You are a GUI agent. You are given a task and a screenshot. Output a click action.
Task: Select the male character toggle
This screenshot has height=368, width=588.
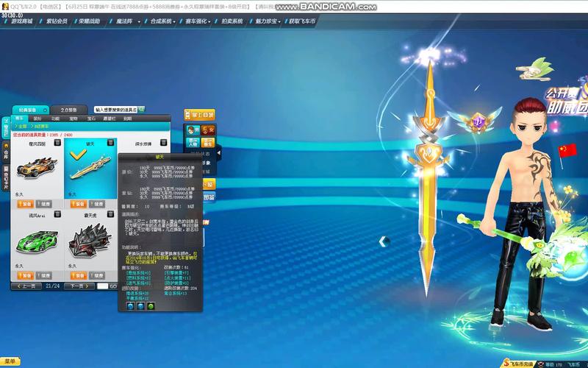click(193, 130)
